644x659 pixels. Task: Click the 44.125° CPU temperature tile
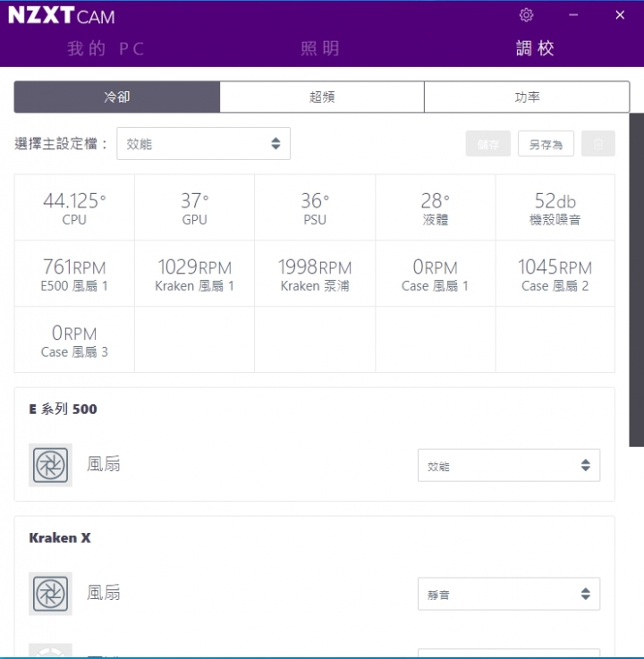point(74,207)
